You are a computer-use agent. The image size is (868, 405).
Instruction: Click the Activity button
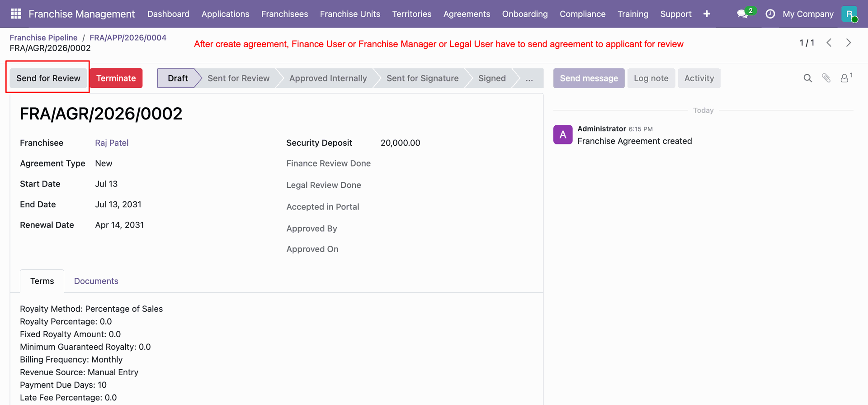699,78
